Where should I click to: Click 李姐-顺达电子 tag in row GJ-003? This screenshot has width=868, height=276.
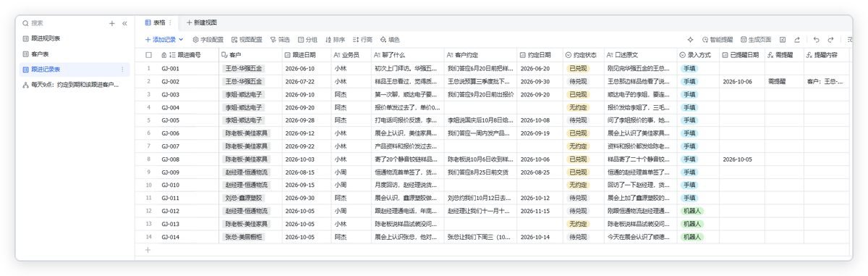click(x=244, y=94)
